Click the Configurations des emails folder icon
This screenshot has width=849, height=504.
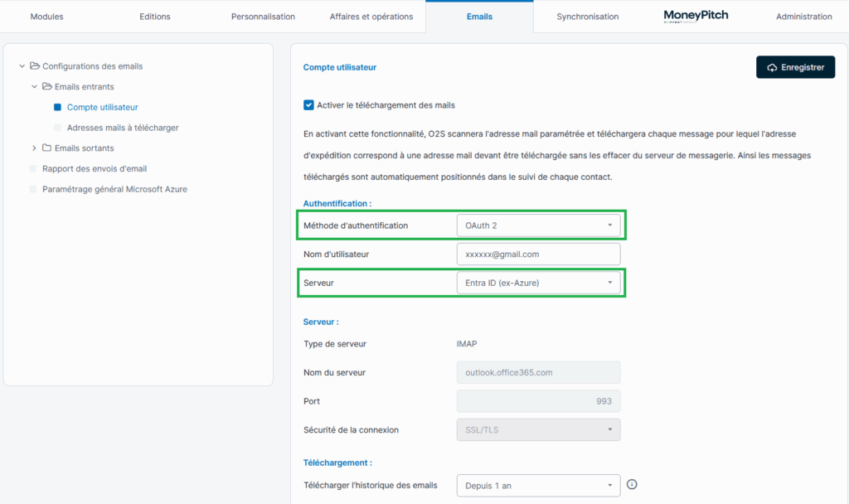[35, 66]
